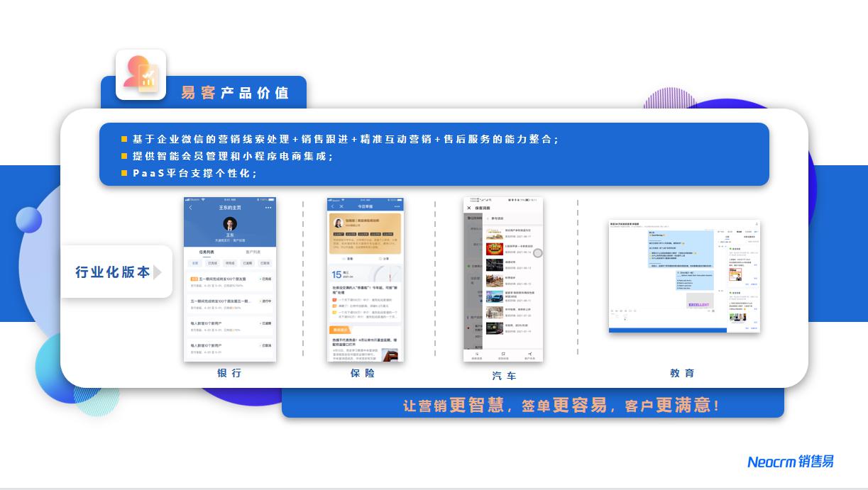Click the 行业化版本 label

coord(113,272)
